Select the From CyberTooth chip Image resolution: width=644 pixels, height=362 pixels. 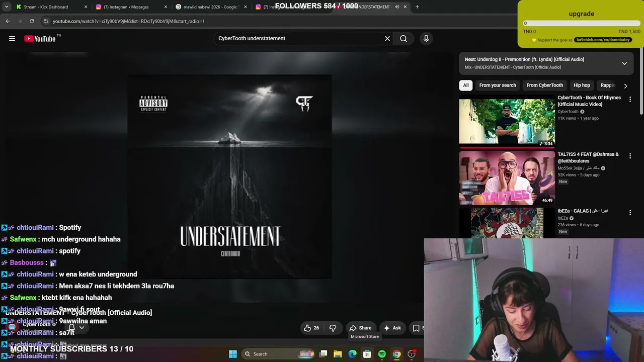545,85
